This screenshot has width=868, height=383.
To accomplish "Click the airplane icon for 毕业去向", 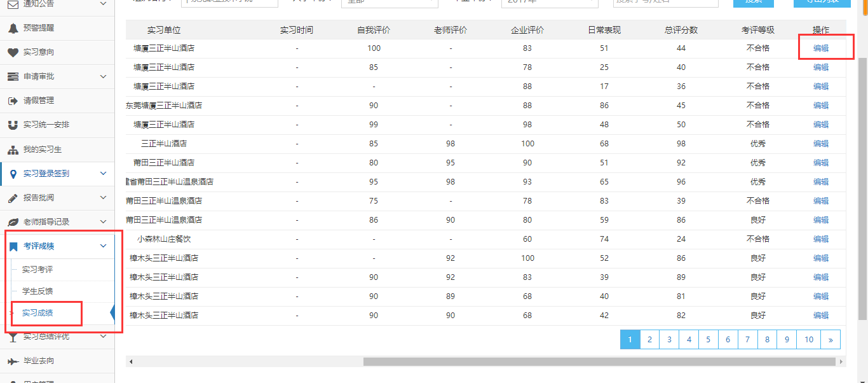I will [x=13, y=361].
